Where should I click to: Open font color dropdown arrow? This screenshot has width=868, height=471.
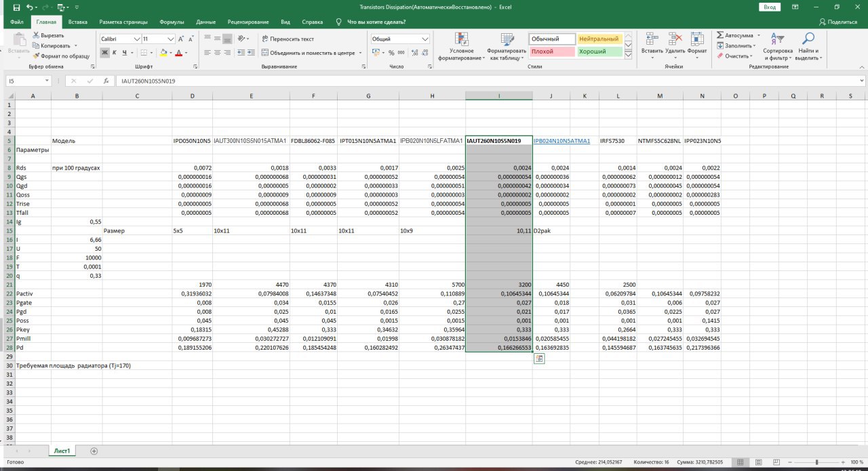point(186,52)
